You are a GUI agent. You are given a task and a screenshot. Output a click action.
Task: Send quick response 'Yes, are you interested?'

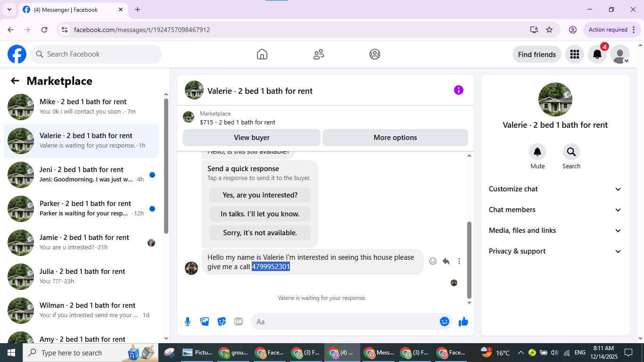pos(260,195)
